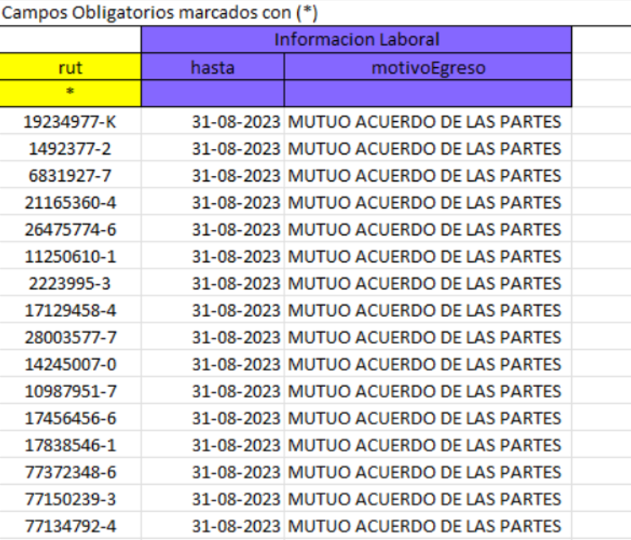Viewport: 631px width, 540px height.
Task: Select motivoEgreso cell in row 14245007-0
Action: point(428,364)
